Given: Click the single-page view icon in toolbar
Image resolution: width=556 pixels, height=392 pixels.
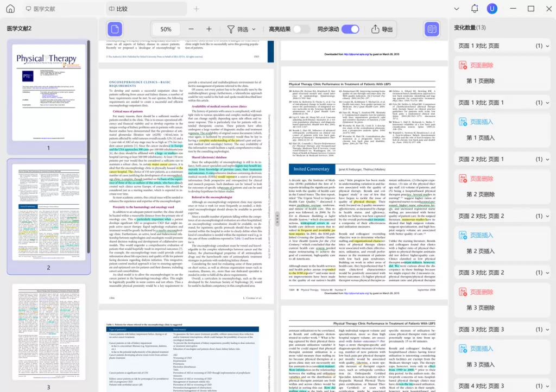Looking at the screenshot, I should point(115,29).
